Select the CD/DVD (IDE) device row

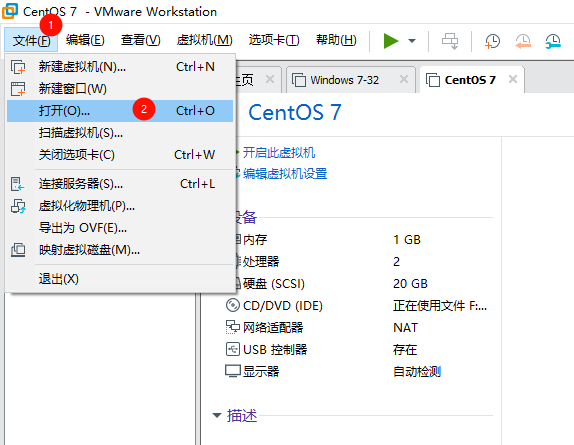click(x=357, y=306)
